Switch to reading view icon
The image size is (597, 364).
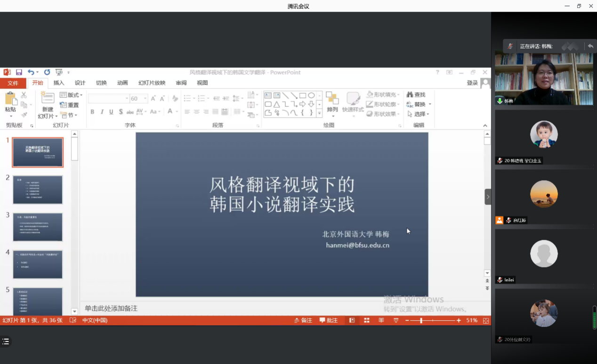[381, 320]
